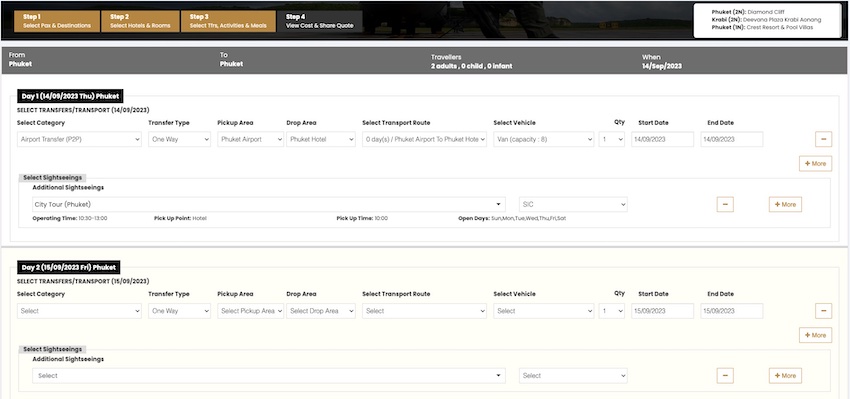850x399 pixels.
Task: Click Phuket (2N): Diamond Cliff summary text
Action: coord(748,12)
